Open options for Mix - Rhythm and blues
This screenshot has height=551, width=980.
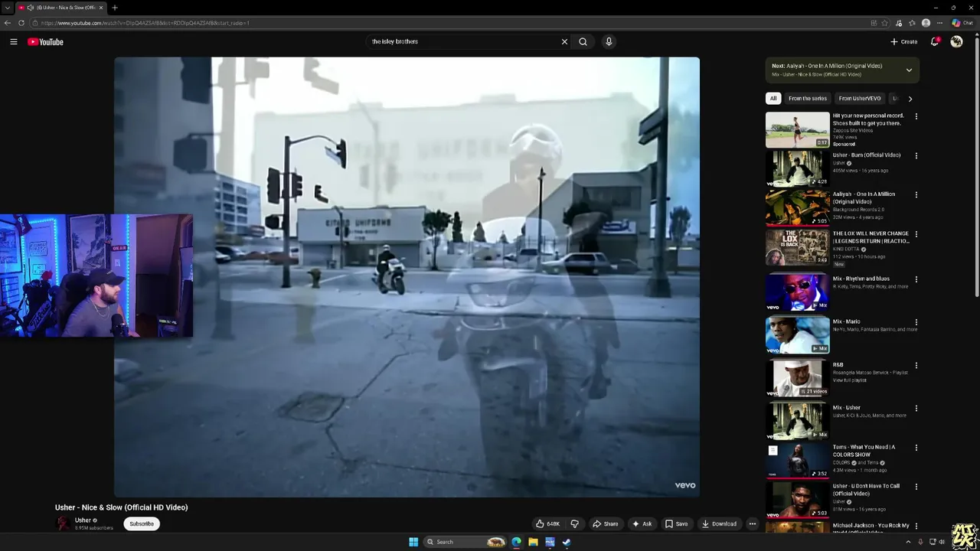pos(916,279)
